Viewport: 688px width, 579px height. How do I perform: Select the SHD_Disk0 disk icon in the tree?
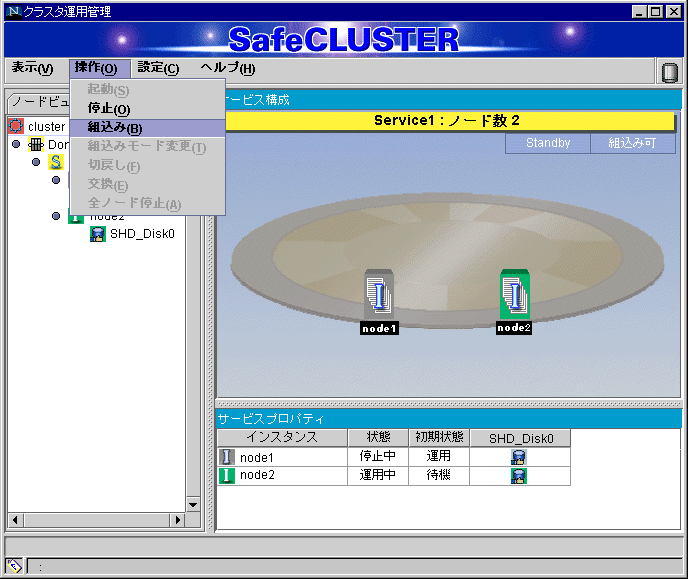point(99,234)
